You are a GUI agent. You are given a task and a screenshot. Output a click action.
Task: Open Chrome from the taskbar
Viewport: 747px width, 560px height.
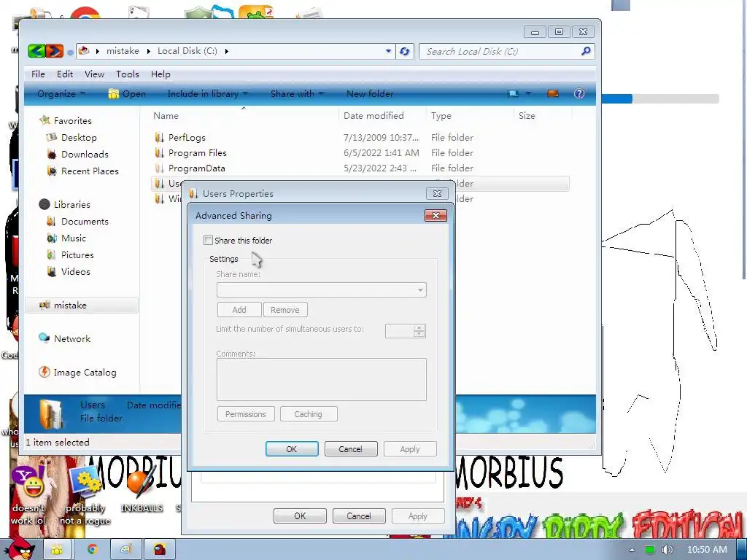point(92,550)
